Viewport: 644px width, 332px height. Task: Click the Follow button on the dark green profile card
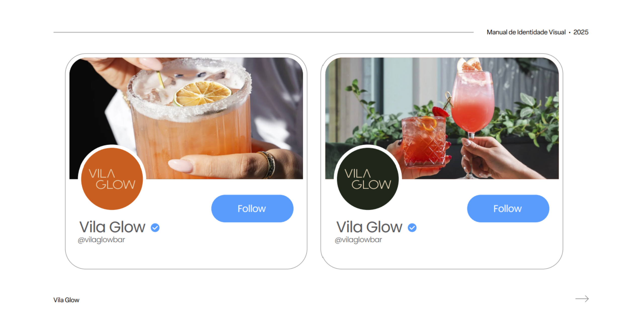coord(508,208)
